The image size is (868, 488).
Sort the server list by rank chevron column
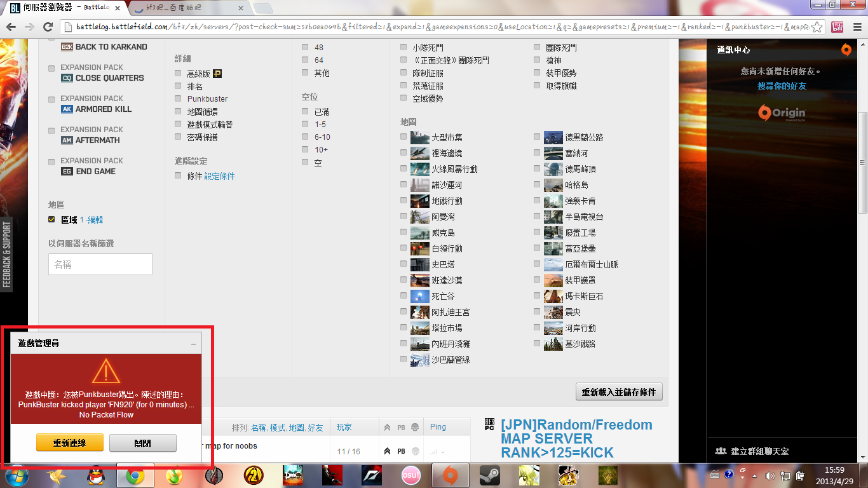[388, 427]
